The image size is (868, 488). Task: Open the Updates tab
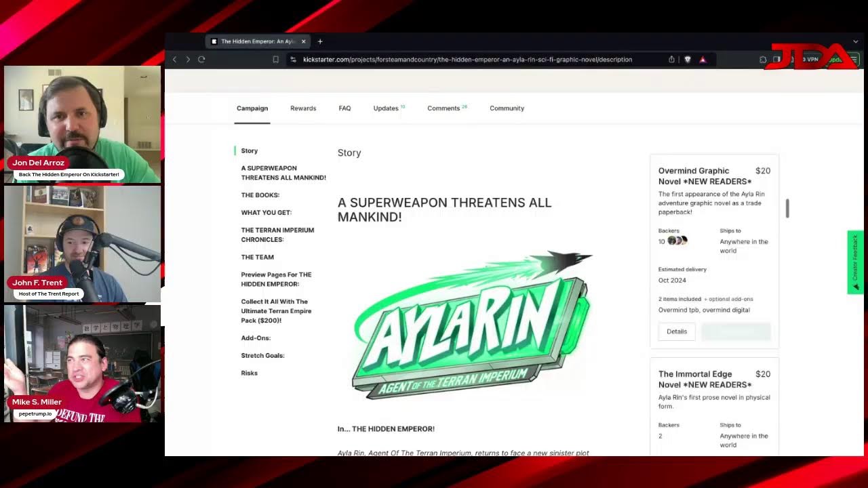pos(389,108)
